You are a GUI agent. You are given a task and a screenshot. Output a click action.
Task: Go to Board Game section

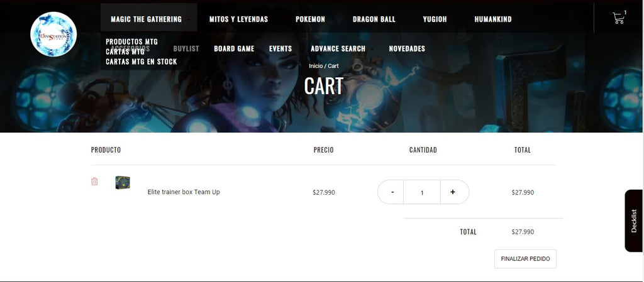(234, 48)
